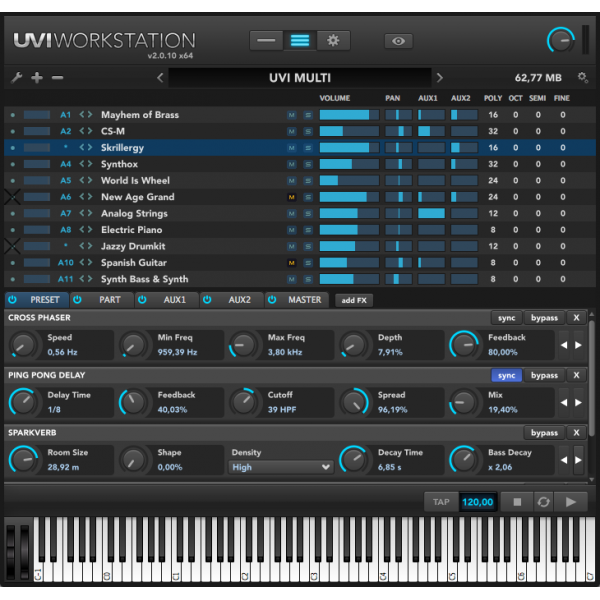Viewport: 600px width, 600px height.
Task: Open the gear settings view in the header
Action: (x=333, y=41)
